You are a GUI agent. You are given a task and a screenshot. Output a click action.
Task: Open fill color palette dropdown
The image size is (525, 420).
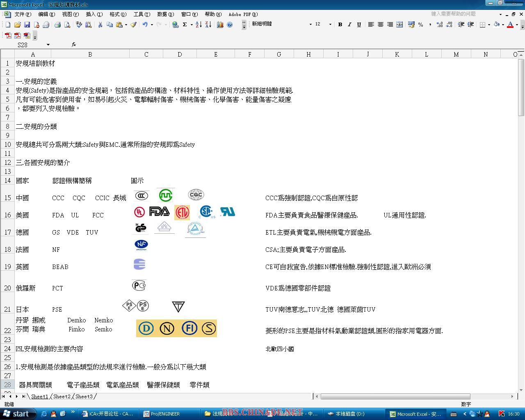click(503, 25)
